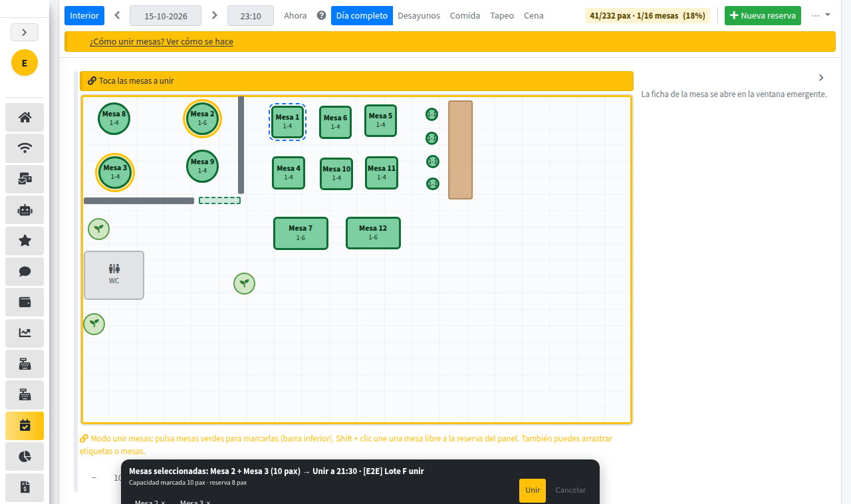Switch to Cena shift tab

(x=533, y=15)
